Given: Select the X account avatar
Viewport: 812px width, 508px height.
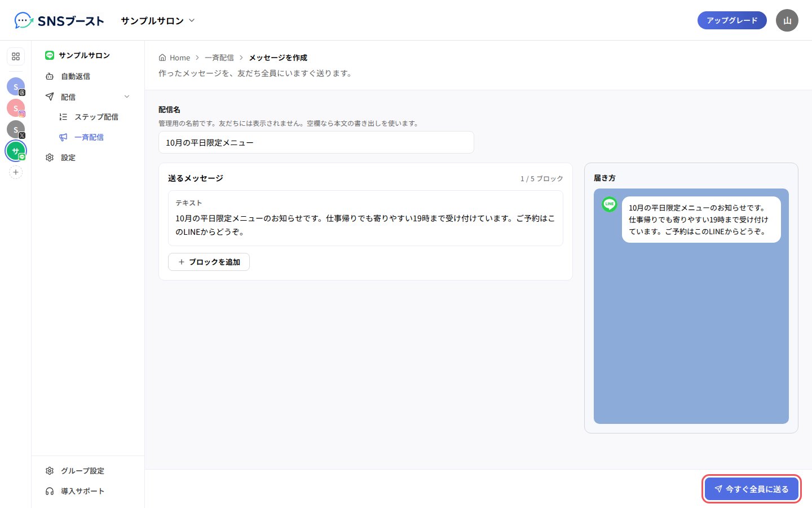Looking at the screenshot, I should pyautogui.click(x=16, y=129).
